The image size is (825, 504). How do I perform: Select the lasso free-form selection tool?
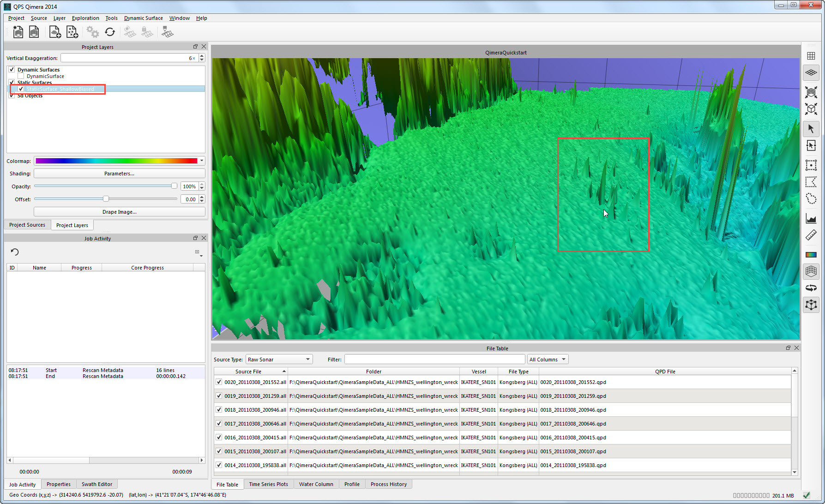[x=811, y=199]
